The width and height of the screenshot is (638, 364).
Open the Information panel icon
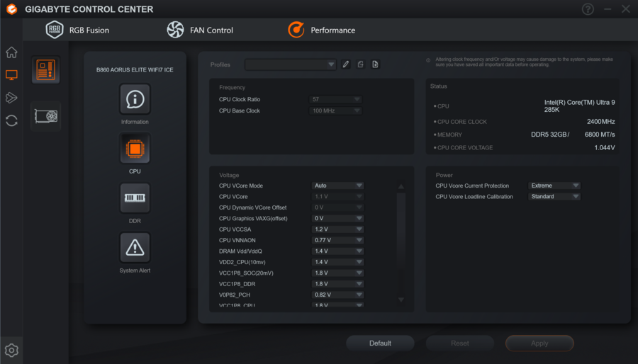click(135, 99)
